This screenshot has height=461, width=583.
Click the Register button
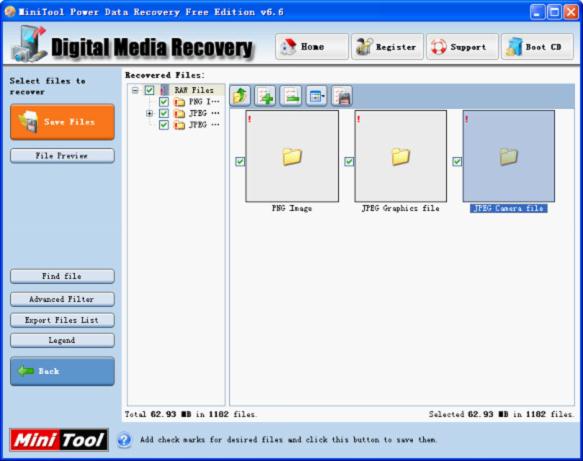pyautogui.click(x=387, y=46)
